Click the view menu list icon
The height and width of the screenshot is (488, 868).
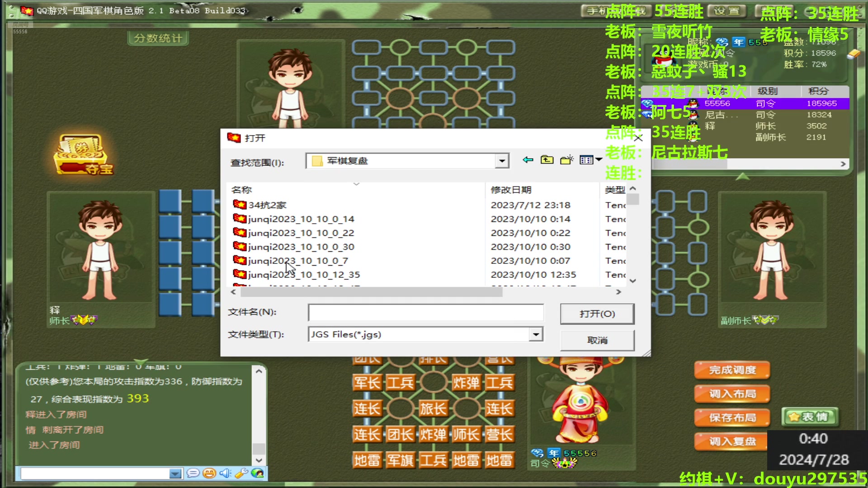[x=586, y=160]
